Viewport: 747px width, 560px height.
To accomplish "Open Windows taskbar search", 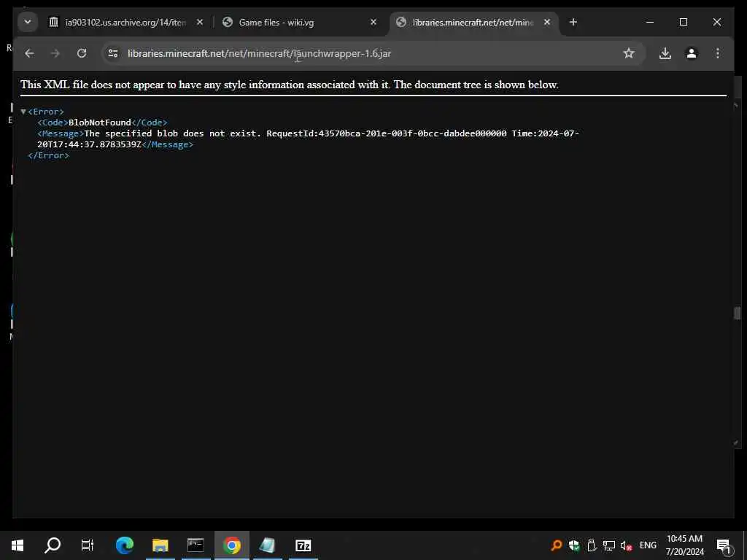I will 53,545.
